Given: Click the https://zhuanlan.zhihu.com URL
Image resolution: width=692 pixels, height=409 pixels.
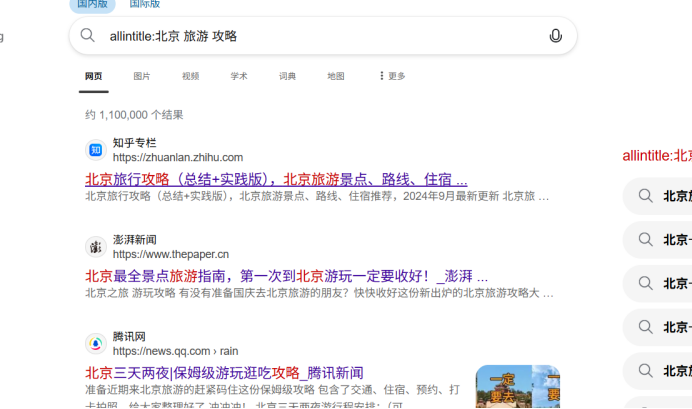Looking at the screenshot, I should click(178, 158).
